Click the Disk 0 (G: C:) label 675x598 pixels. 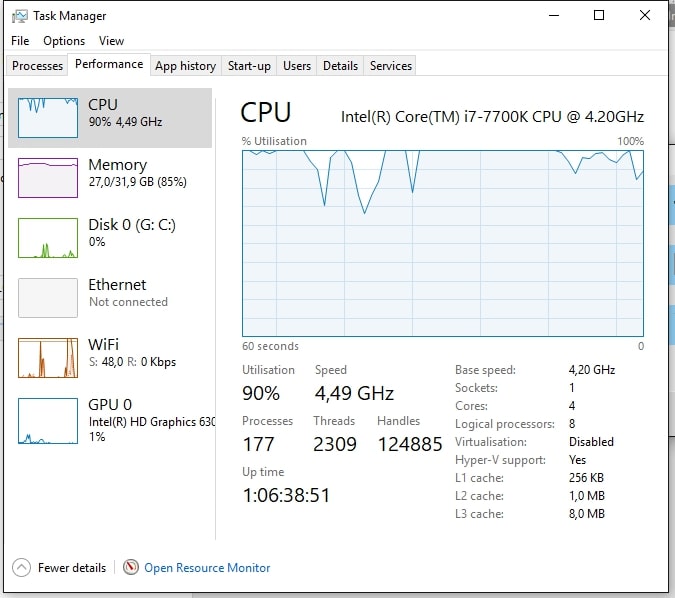[132, 225]
